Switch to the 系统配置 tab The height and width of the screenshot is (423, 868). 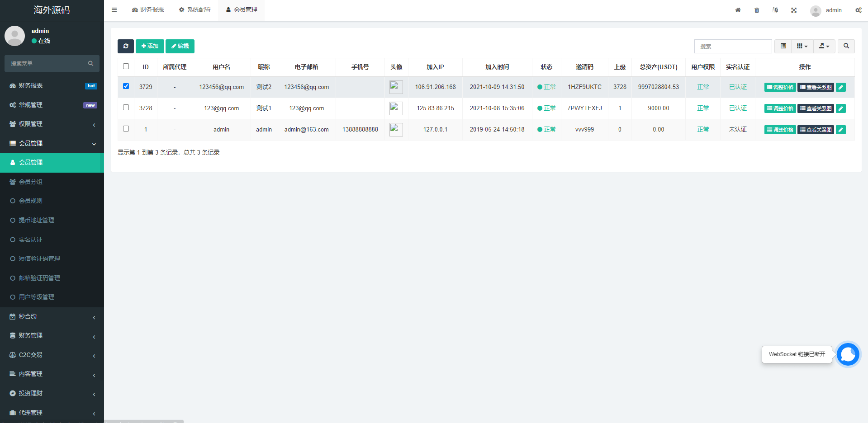(x=195, y=10)
